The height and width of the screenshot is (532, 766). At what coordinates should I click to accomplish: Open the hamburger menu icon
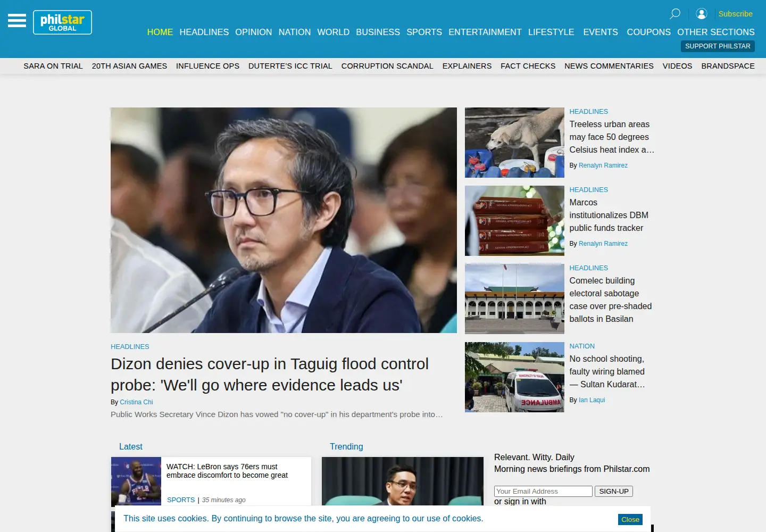coord(17,21)
